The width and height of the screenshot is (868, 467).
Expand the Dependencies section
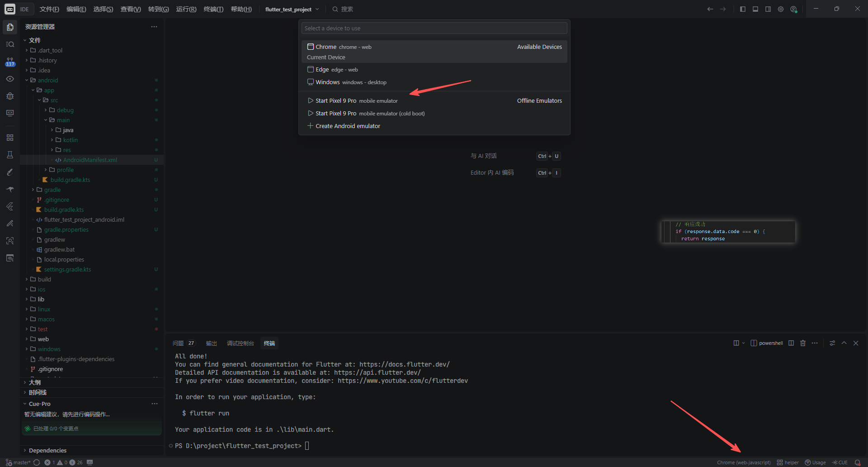tap(92, 450)
